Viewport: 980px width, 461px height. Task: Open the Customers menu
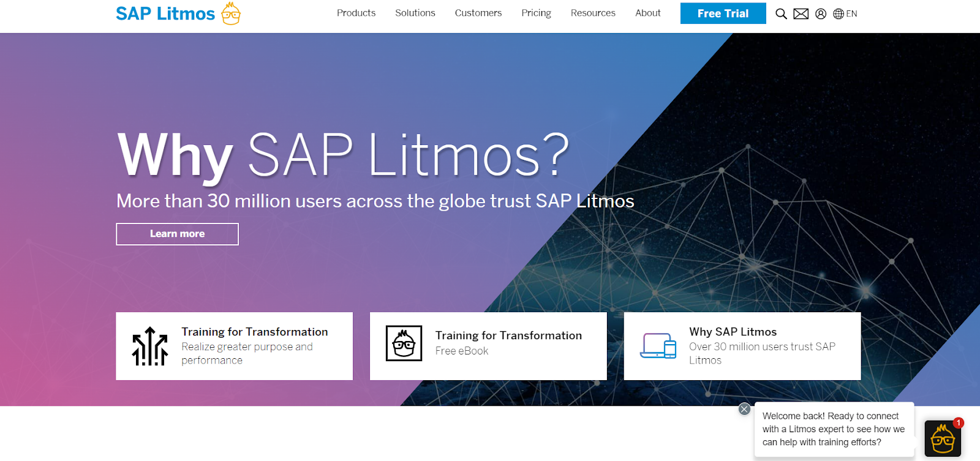point(478,13)
